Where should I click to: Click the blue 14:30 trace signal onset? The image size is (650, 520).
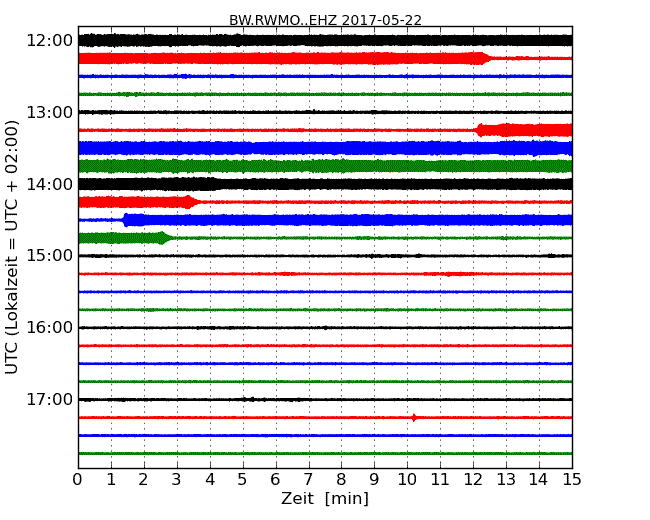point(126,220)
